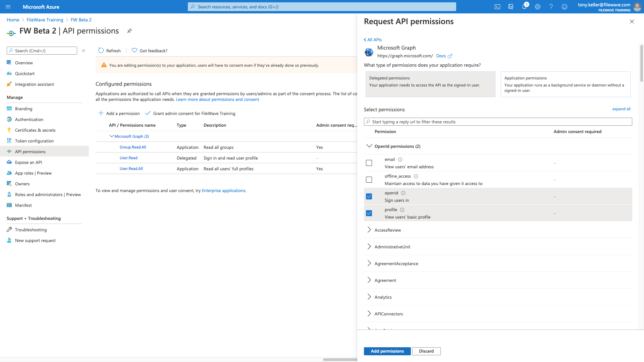Open the Directory + subscription filter icon
This screenshot has width=644, height=362.
(511, 7)
